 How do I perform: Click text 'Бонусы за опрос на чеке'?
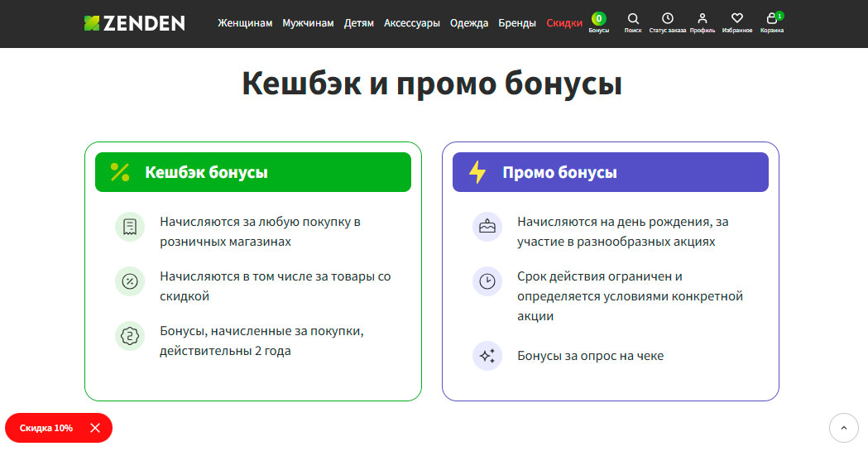(x=590, y=356)
